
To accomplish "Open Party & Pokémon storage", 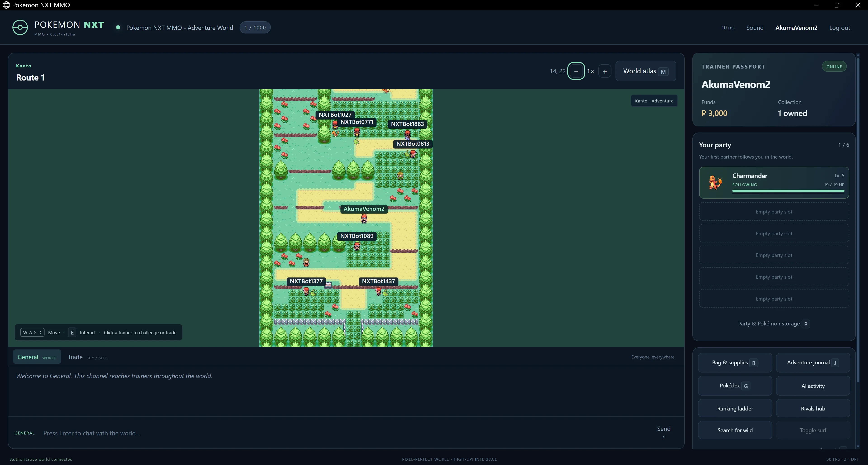I will 774,324.
